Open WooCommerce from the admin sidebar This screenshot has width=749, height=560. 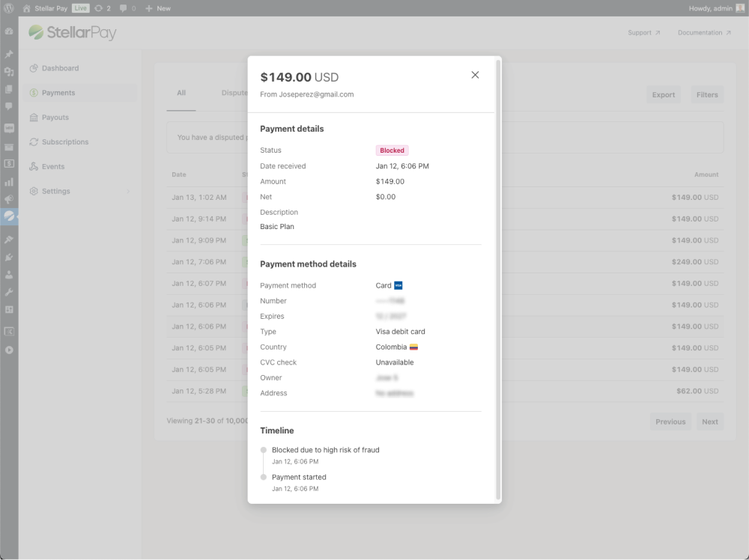(9, 127)
